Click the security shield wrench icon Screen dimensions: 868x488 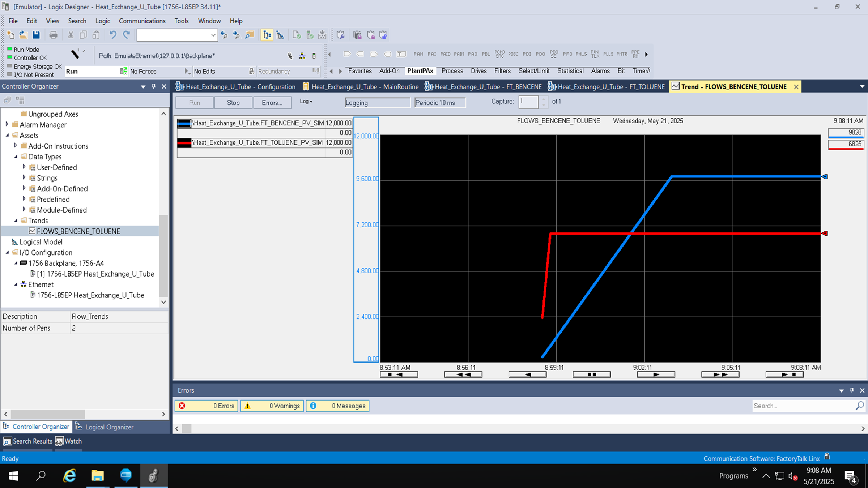[x=340, y=35]
